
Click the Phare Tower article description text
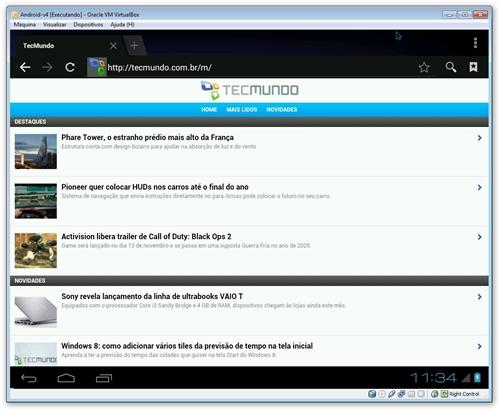point(159,147)
